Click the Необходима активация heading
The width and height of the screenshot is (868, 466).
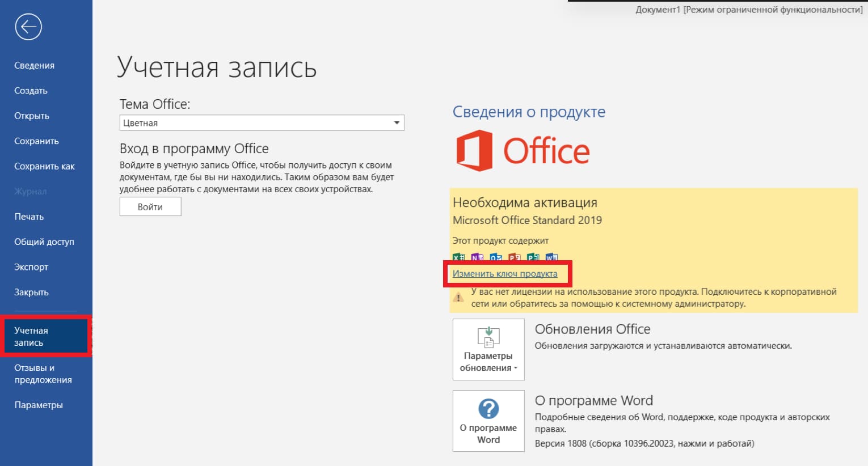525,202
